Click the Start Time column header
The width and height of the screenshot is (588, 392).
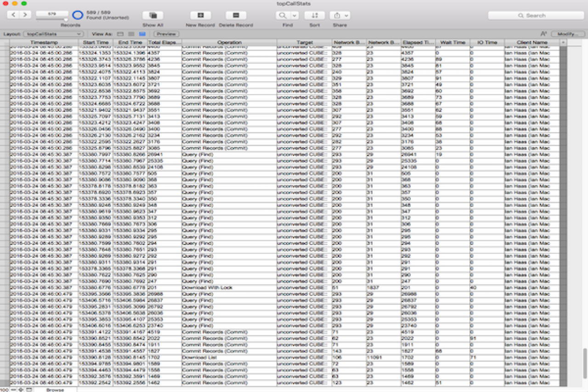tap(95, 42)
